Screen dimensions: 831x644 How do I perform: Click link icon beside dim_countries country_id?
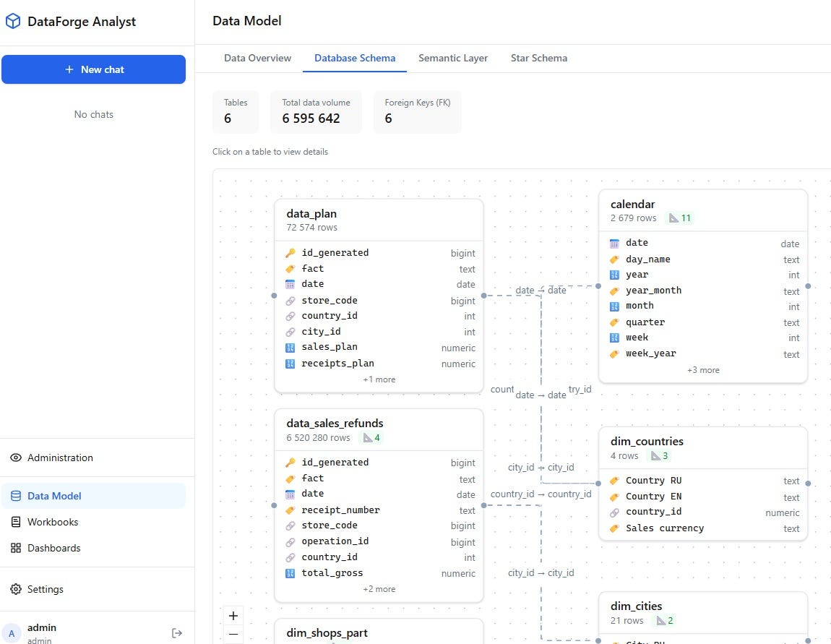(x=614, y=512)
